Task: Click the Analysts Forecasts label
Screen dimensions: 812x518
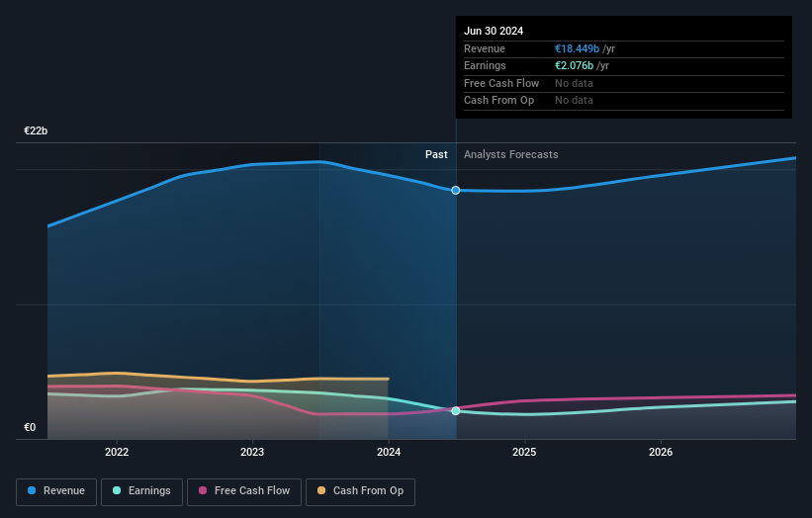Action: (511, 155)
